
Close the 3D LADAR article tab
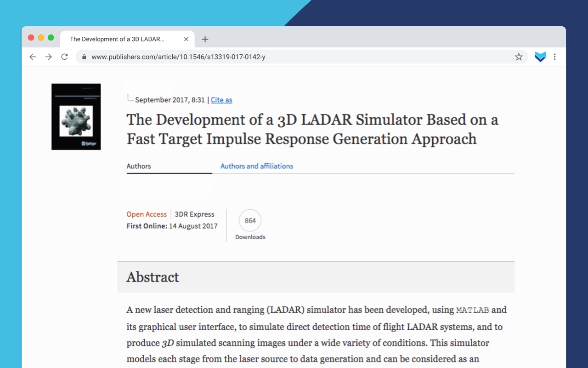pyautogui.click(x=186, y=39)
